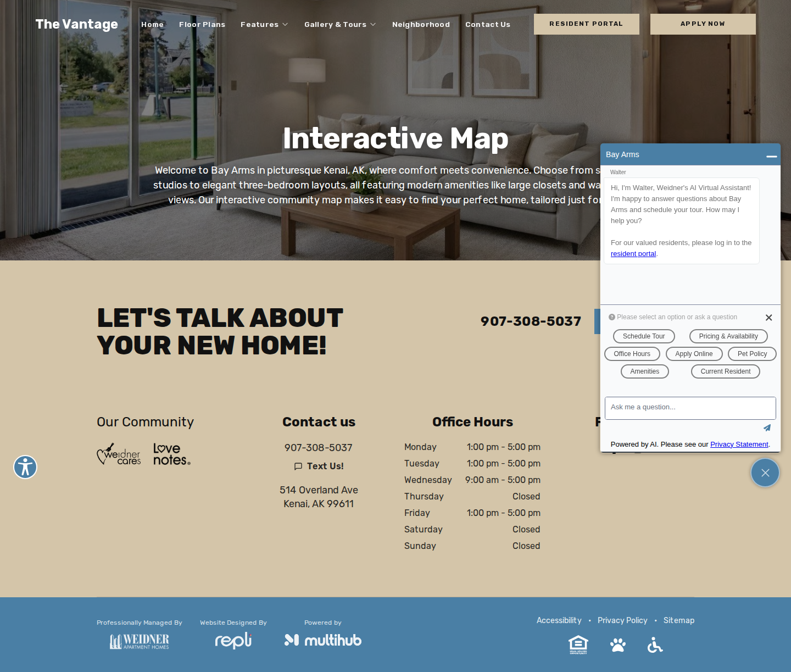Return home via The Vantage logo
The height and width of the screenshot is (672, 791).
tap(77, 24)
